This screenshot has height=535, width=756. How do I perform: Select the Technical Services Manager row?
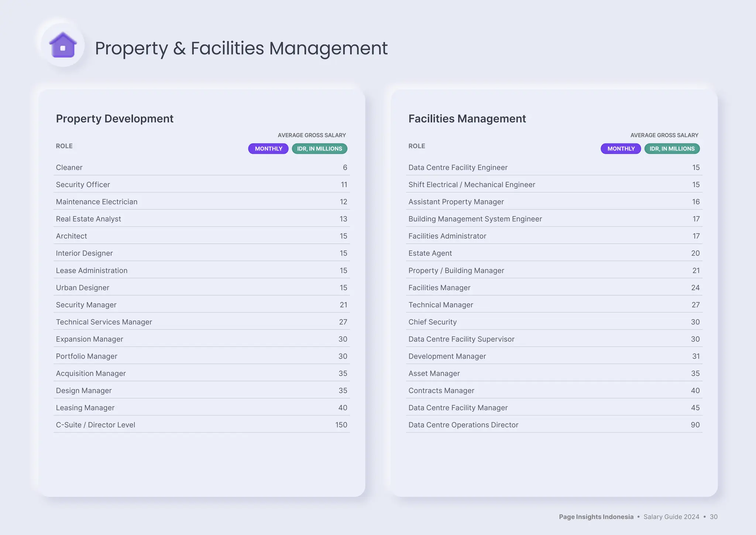coord(104,322)
